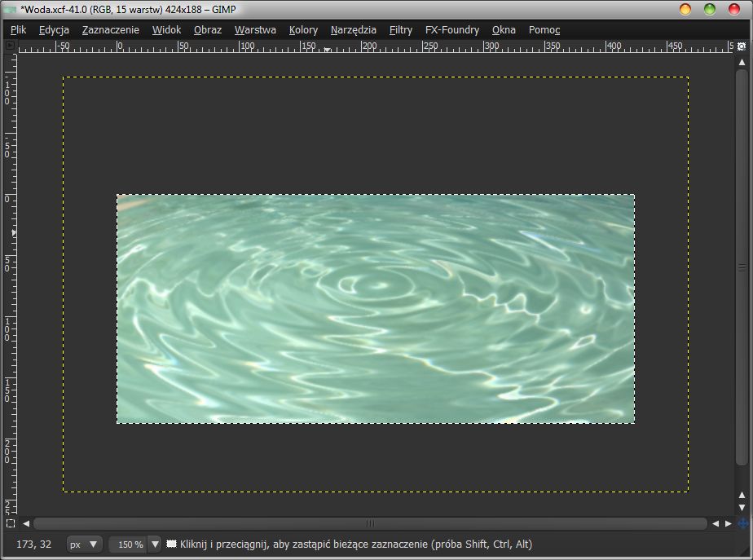Click the vertical scrollbar handle
Image resolution: width=753 pixels, height=560 pixels.
[742, 267]
